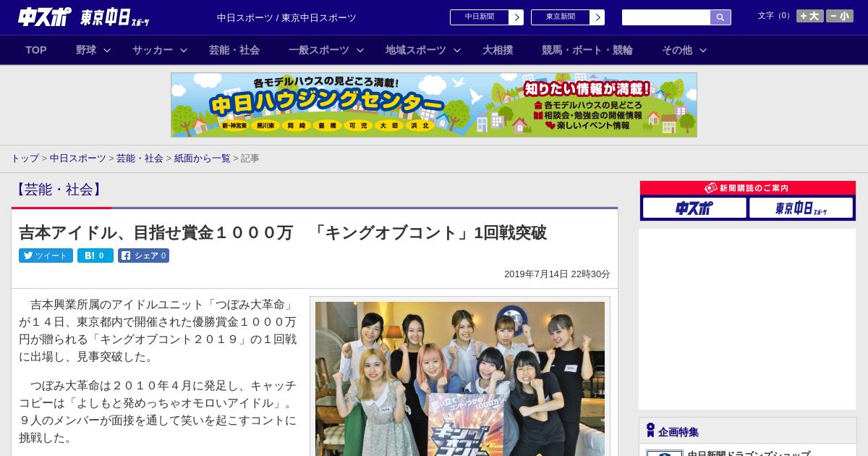Go to 紙面から一覧 breadcrumb link
This screenshot has height=456, width=868.
pyautogui.click(x=202, y=158)
